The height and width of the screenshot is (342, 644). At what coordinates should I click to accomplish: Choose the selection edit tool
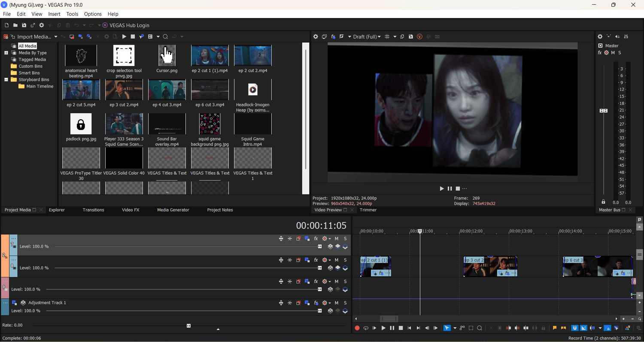471,328
